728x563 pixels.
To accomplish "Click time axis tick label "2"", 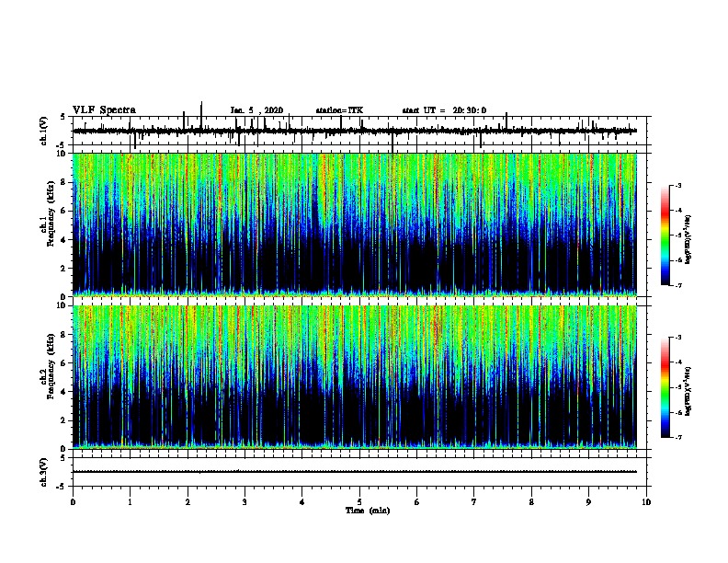I will coord(188,502).
